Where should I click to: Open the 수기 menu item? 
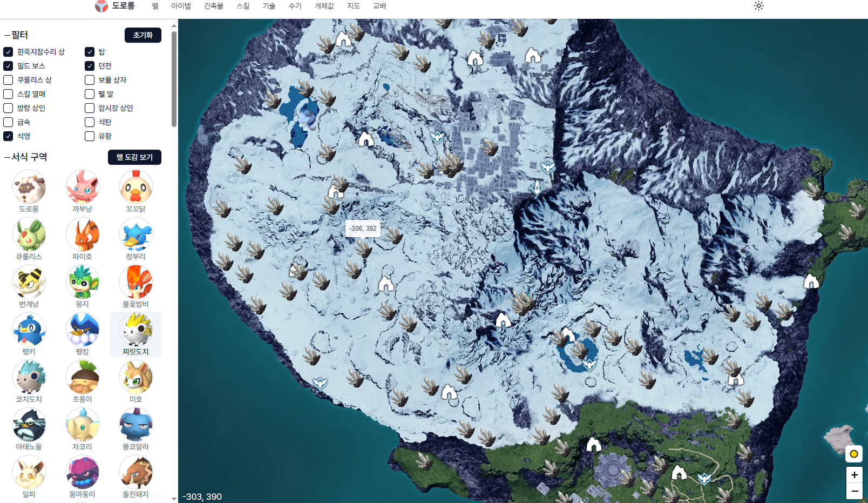point(295,6)
